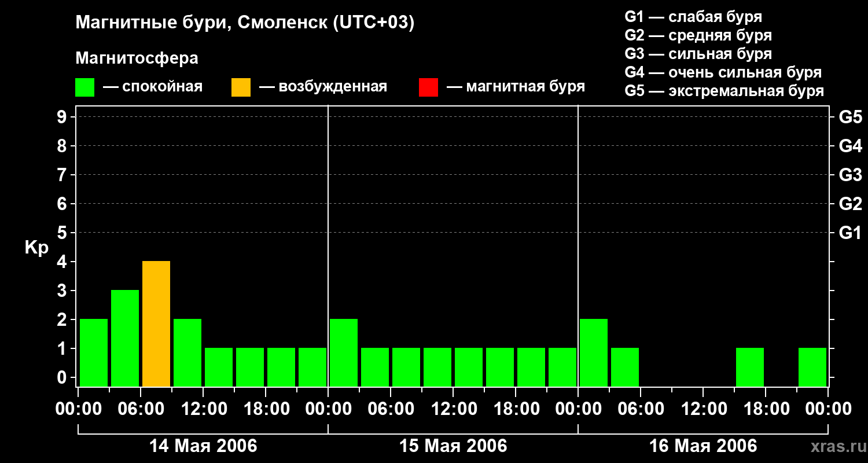Click the bar starting at 18:00 on 15 May
The height and width of the screenshot is (463, 868).
pyautogui.click(x=531, y=367)
